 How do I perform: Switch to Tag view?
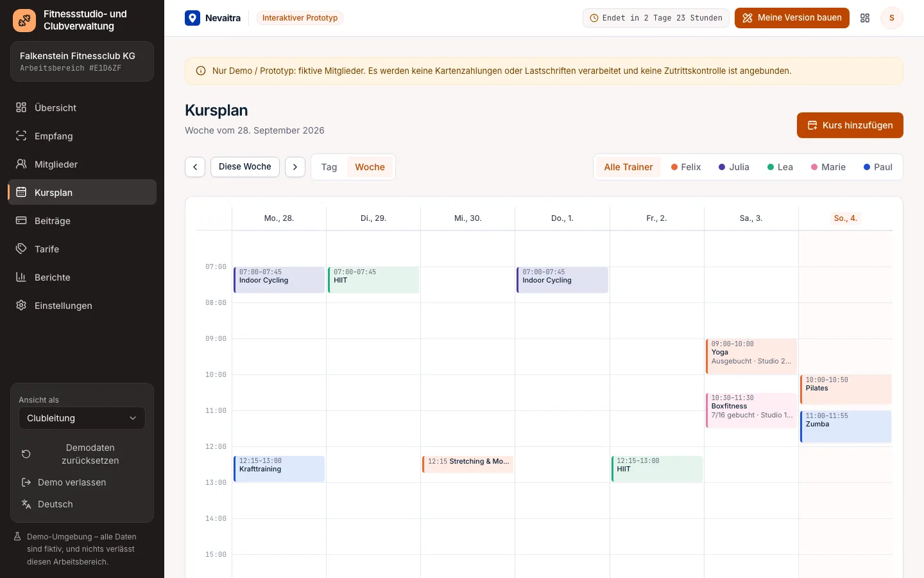click(x=329, y=167)
